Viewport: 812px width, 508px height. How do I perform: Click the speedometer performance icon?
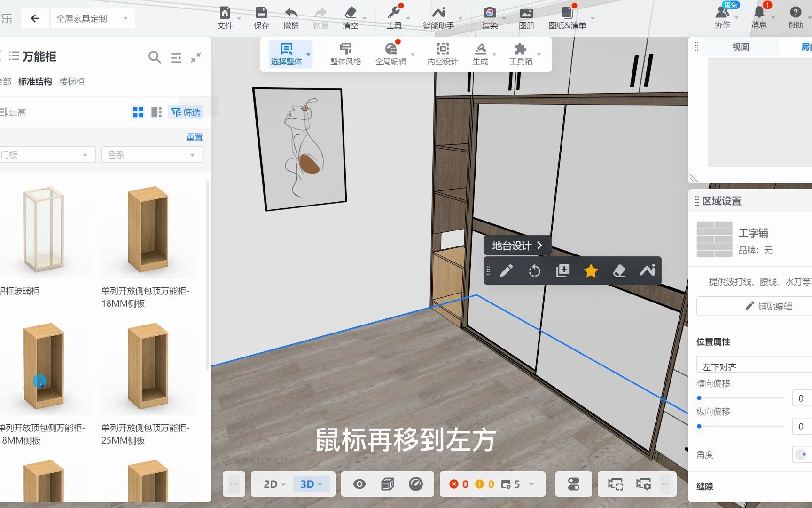(416, 484)
